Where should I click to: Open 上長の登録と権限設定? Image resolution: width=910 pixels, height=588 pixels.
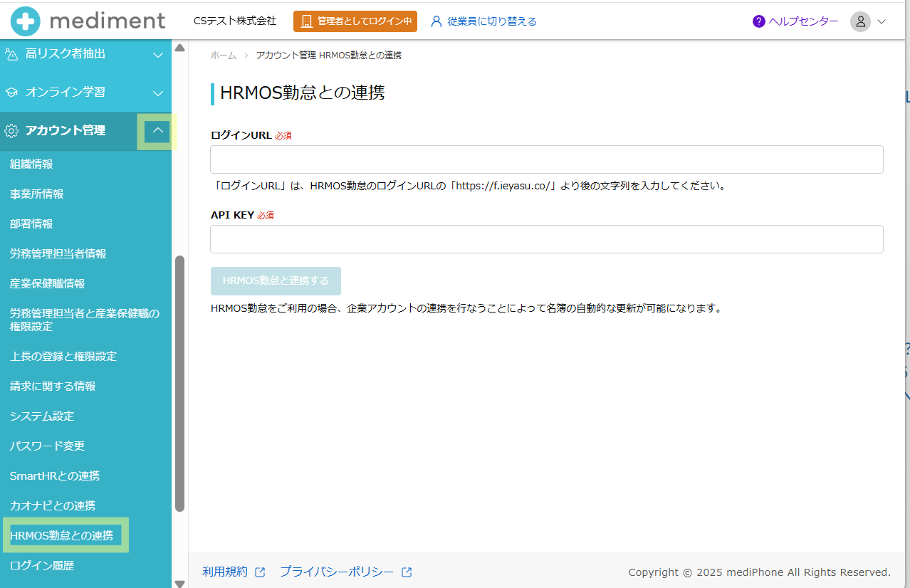[x=63, y=356]
